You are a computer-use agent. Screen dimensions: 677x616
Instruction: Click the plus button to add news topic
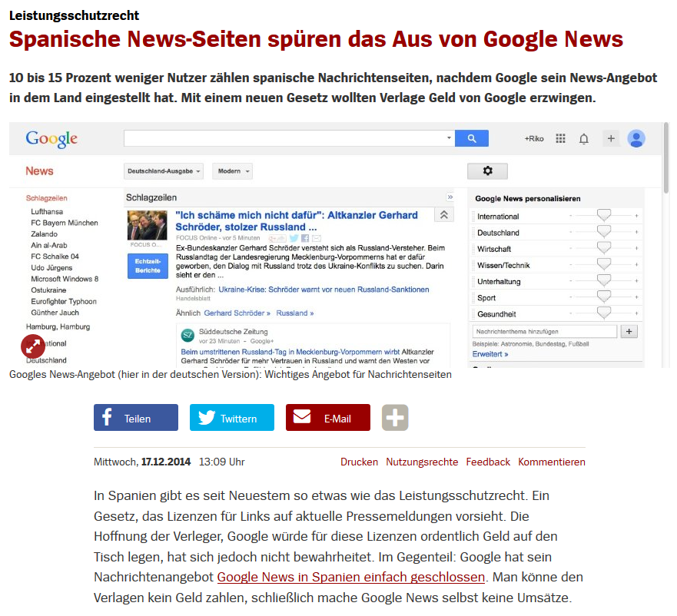point(629,332)
